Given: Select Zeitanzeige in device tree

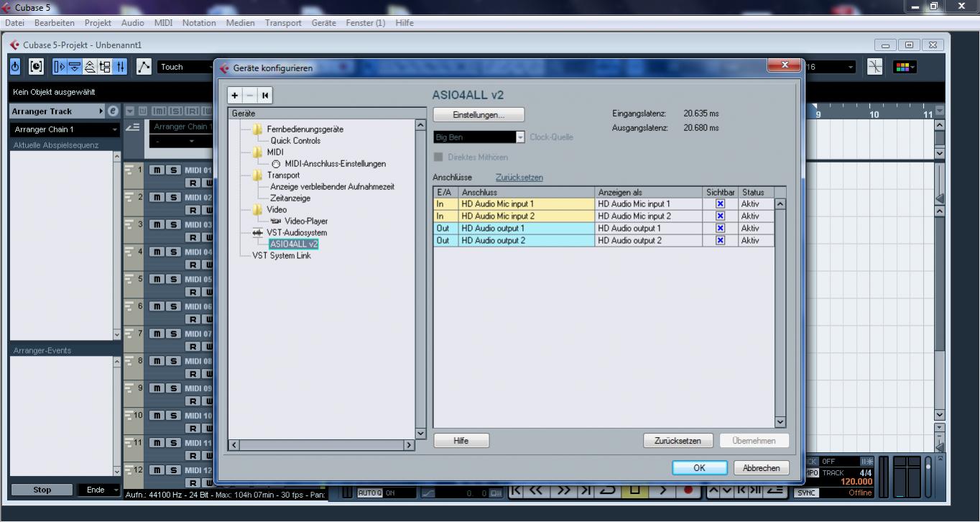Looking at the screenshot, I should click(x=290, y=198).
